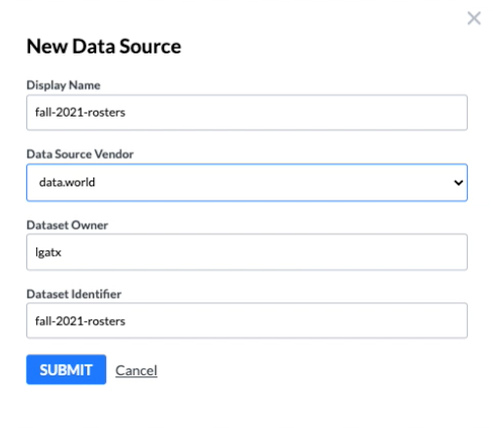Click the Dataset Owner label
The image size is (493, 428).
pos(67,225)
